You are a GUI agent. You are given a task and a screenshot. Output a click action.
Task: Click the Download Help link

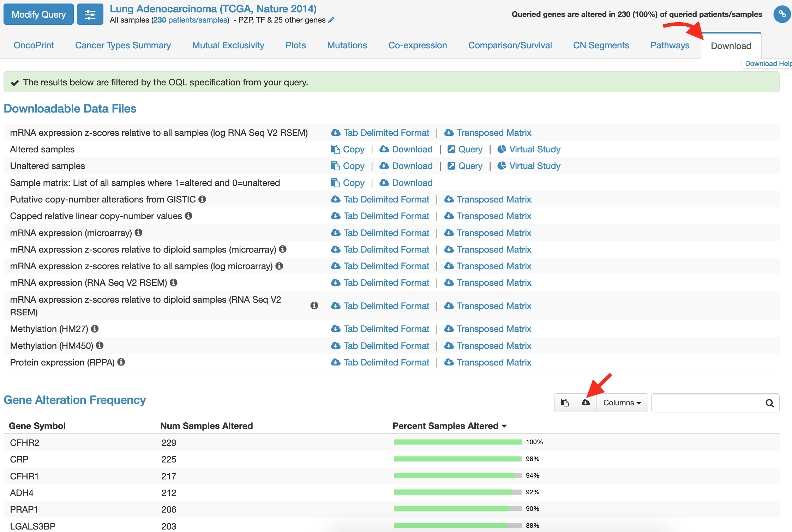[x=768, y=64]
